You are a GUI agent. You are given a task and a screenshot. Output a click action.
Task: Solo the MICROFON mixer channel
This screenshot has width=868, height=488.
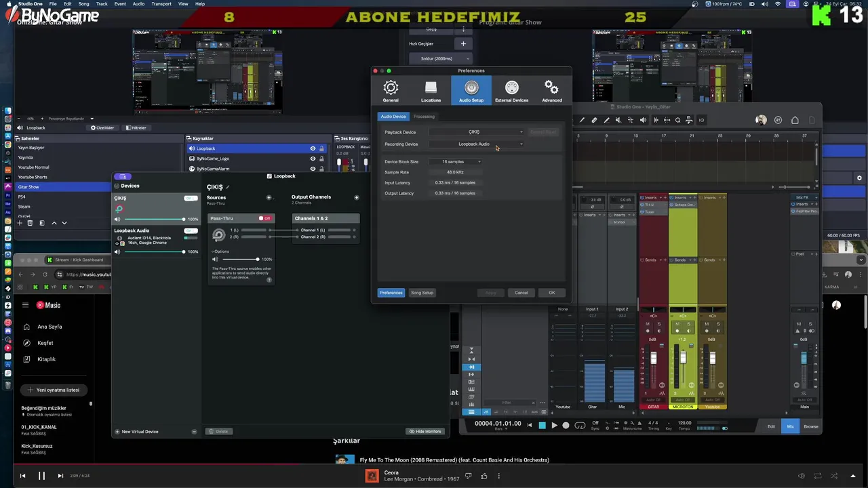[x=688, y=325]
